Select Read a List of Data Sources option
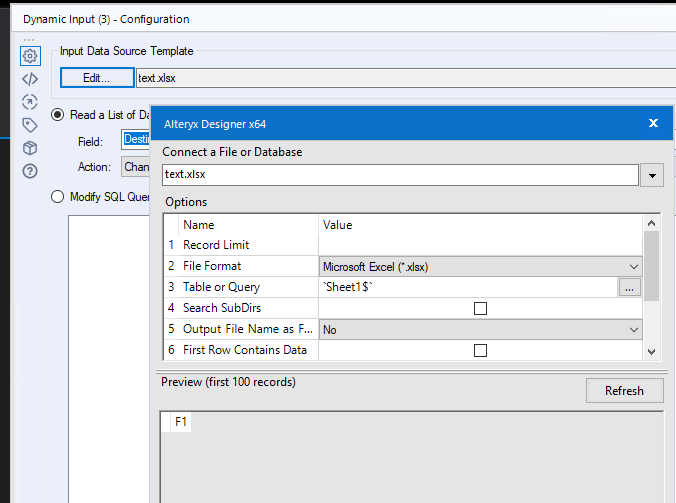Viewport: 676px width, 503px height. click(58, 115)
